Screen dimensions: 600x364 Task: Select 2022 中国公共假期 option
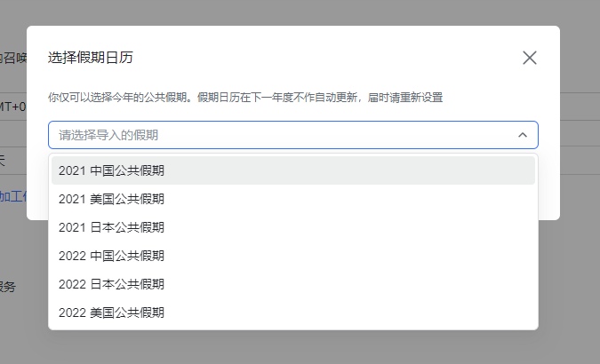pos(111,256)
